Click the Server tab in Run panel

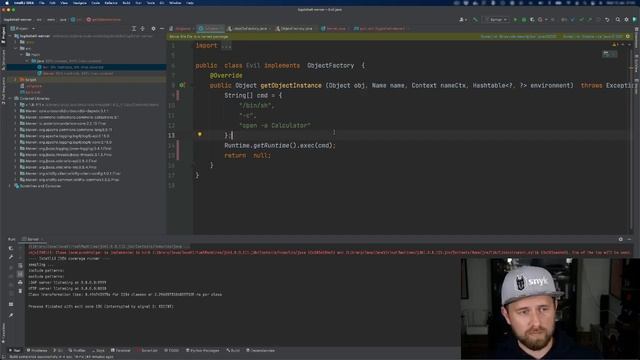[x=32, y=239]
